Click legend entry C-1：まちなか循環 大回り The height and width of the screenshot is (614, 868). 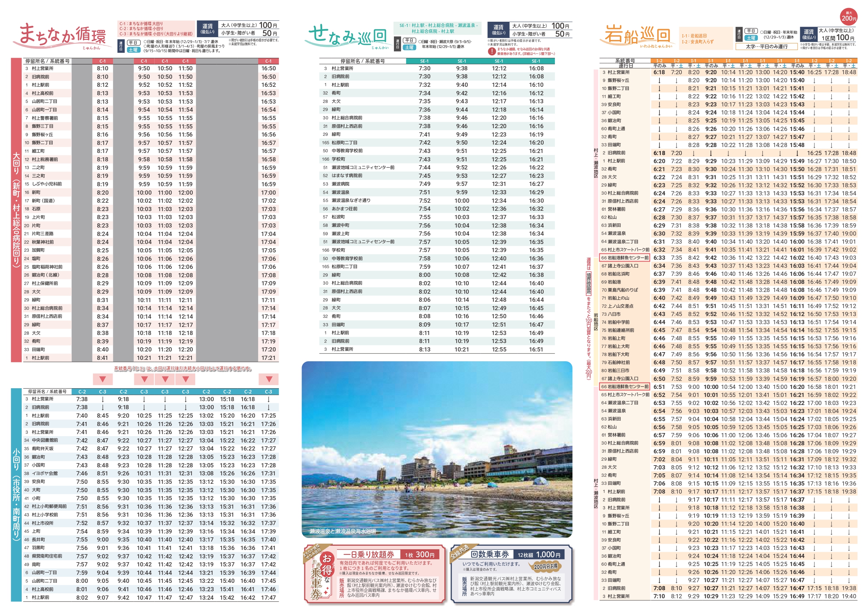[x=141, y=24]
